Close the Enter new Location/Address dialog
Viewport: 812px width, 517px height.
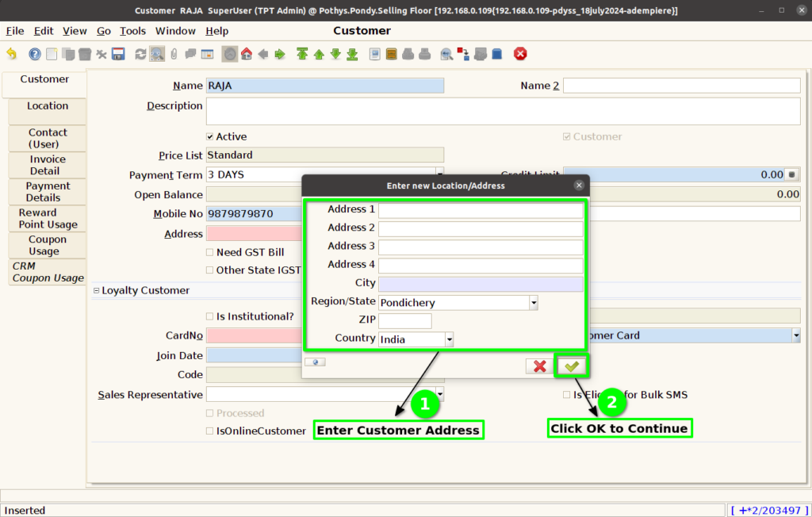579,185
